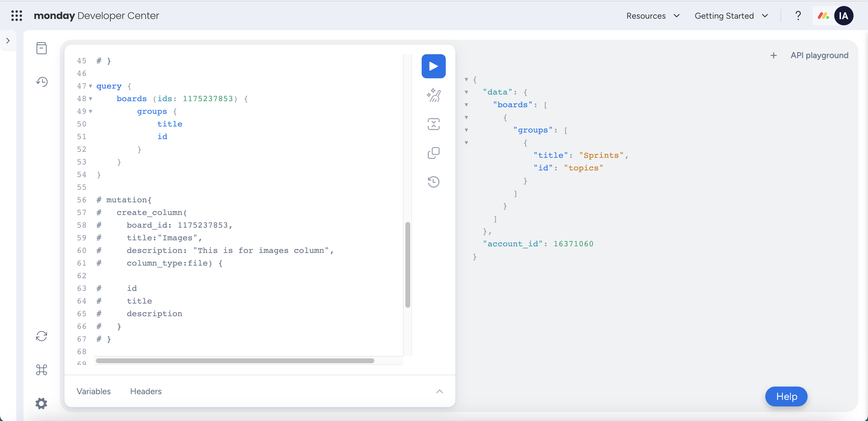Show history panel from left sidebar
This screenshot has width=868, height=421.
click(x=42, y=82)
